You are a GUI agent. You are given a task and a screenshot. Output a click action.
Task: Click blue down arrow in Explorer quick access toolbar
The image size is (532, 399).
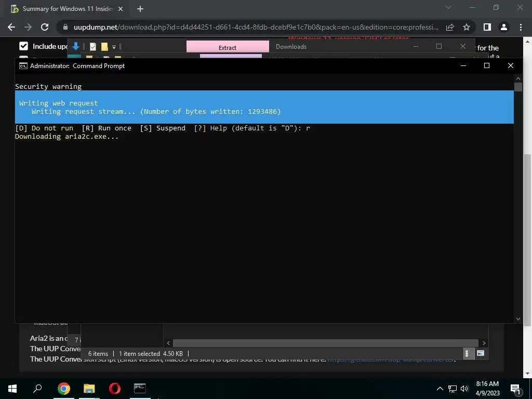pos(76,46)
